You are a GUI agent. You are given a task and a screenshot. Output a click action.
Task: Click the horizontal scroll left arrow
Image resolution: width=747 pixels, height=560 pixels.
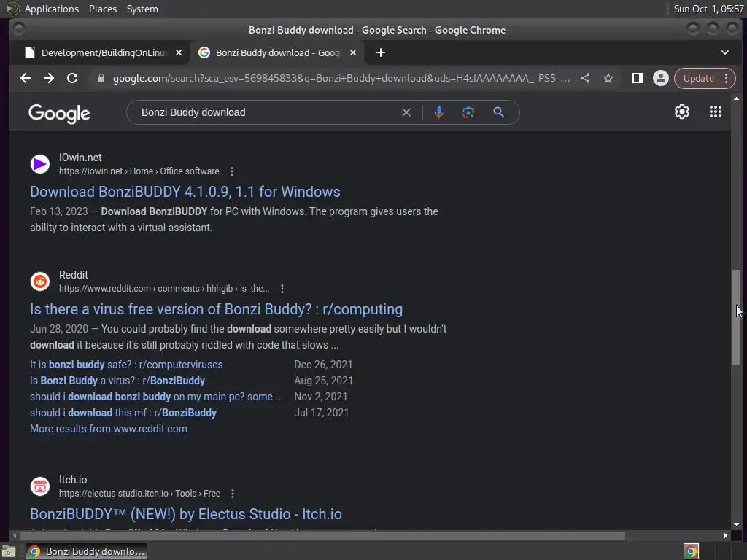(15, 536)
